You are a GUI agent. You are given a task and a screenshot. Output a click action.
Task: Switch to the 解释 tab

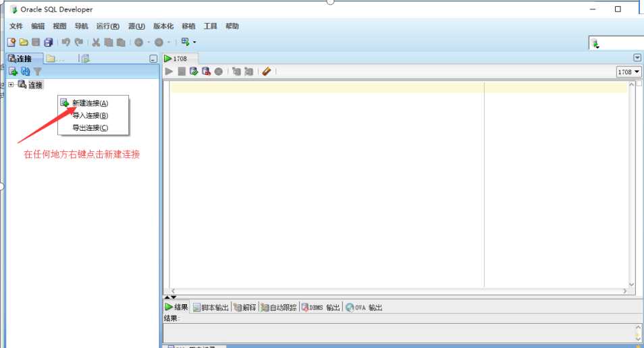point(245,308)
